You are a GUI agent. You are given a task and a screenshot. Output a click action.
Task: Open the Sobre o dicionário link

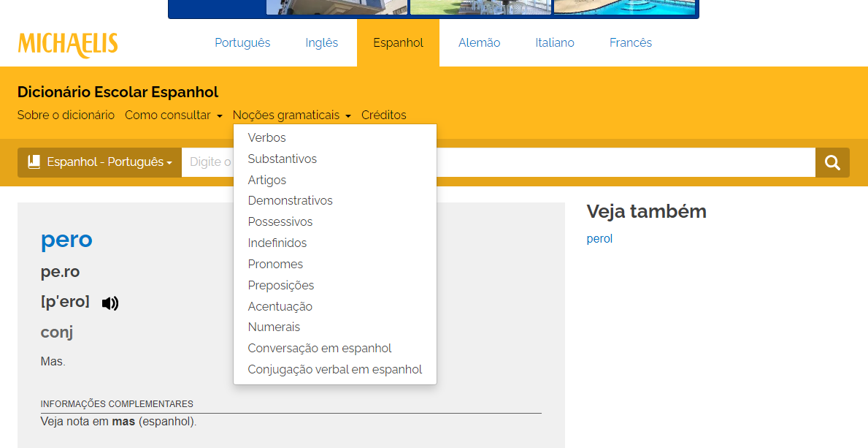click(66, 115)
